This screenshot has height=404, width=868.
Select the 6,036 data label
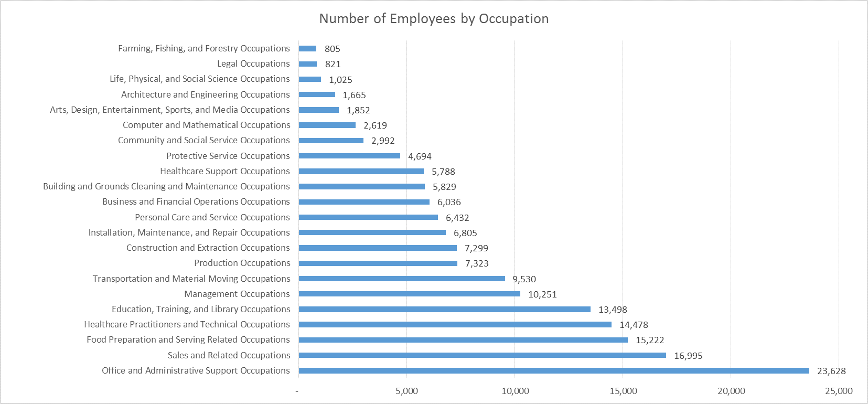click(449, 202)
